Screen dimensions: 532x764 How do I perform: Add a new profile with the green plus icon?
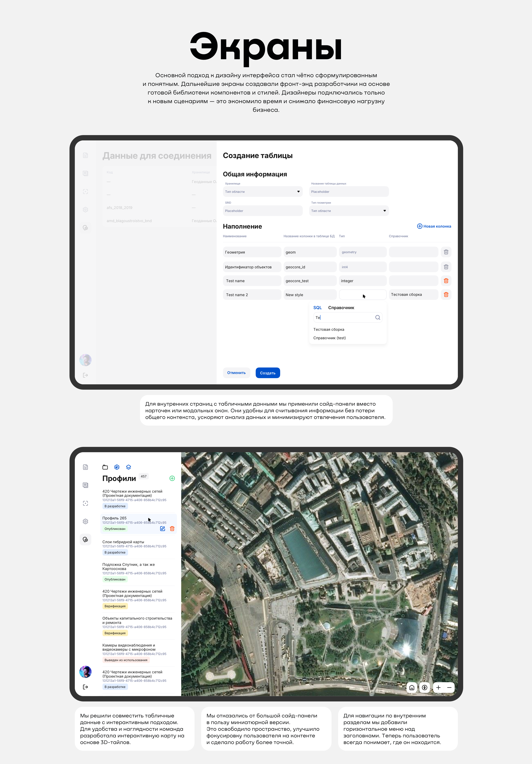[x=172, y=478]
